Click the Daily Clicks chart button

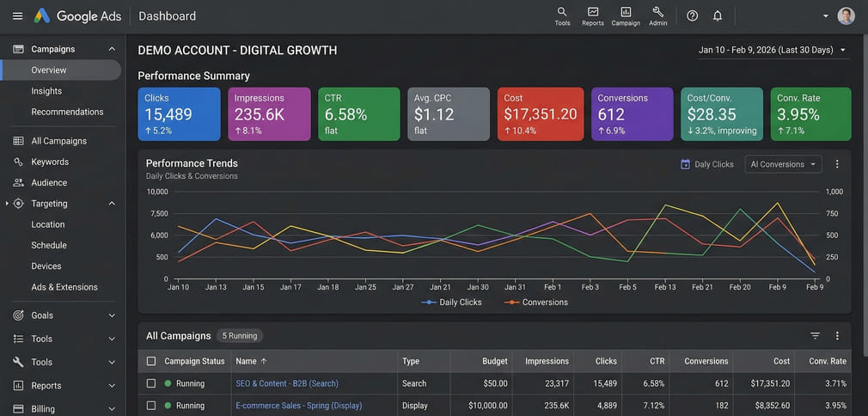(x=707, y=164)
